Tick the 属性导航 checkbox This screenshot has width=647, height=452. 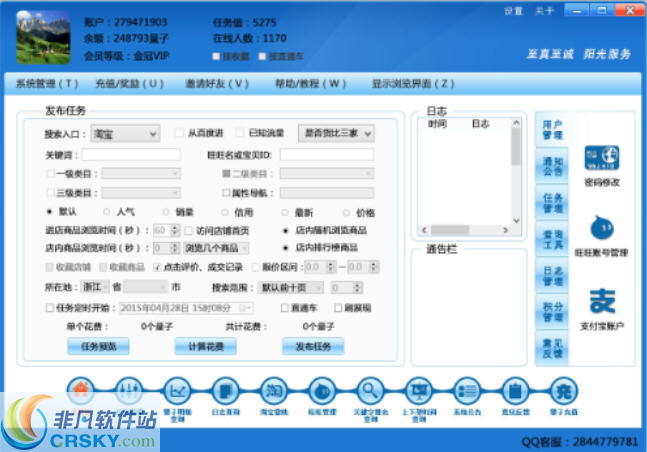(226, 192)
